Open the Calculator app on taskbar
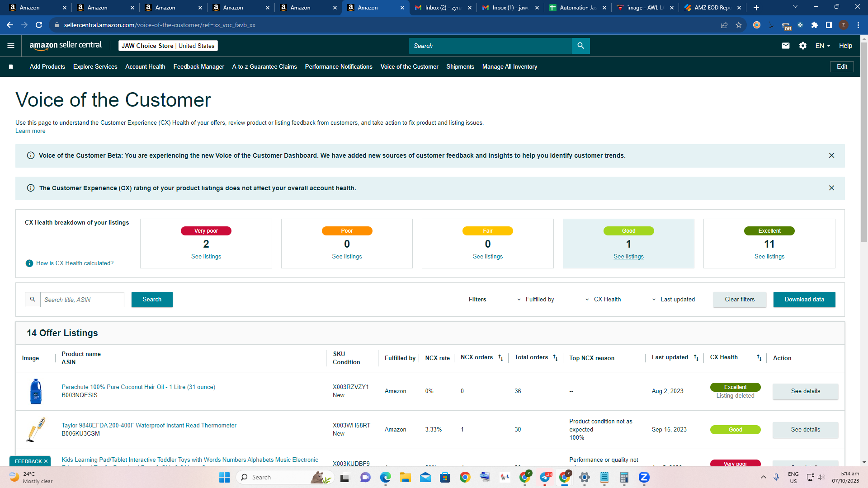Image resolution: width=868 pixels, height=488 pixels. click(624, 477)
